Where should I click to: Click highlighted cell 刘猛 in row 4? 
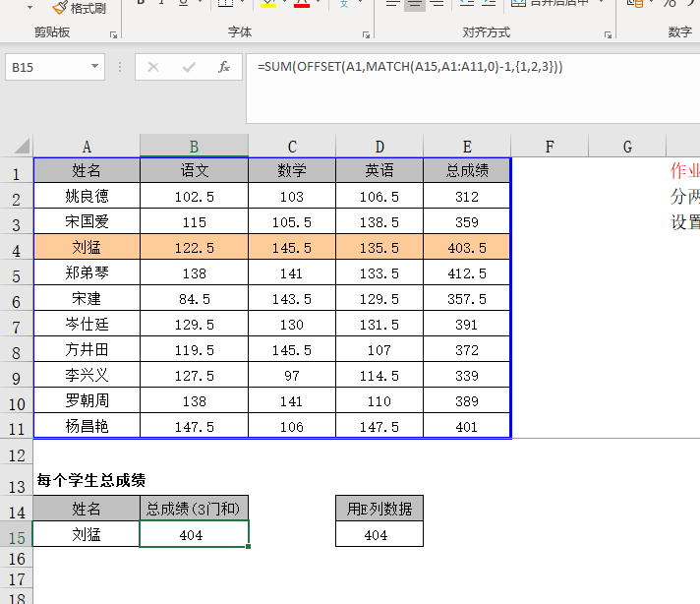click(87, 247)
